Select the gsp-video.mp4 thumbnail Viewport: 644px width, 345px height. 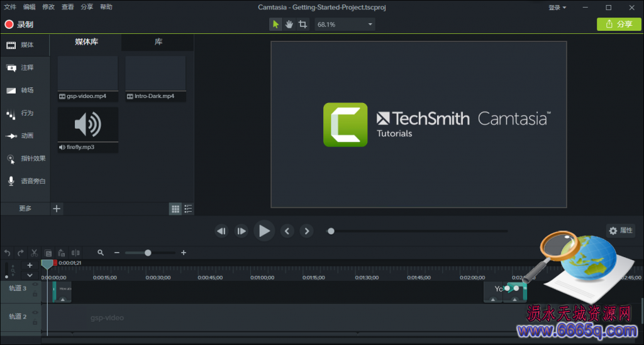(88, 79)
